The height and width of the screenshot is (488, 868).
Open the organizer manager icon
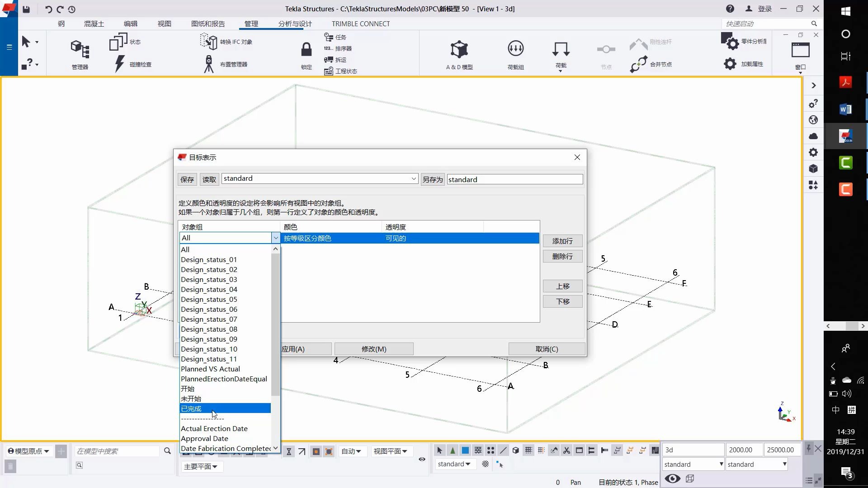[80, 49]
